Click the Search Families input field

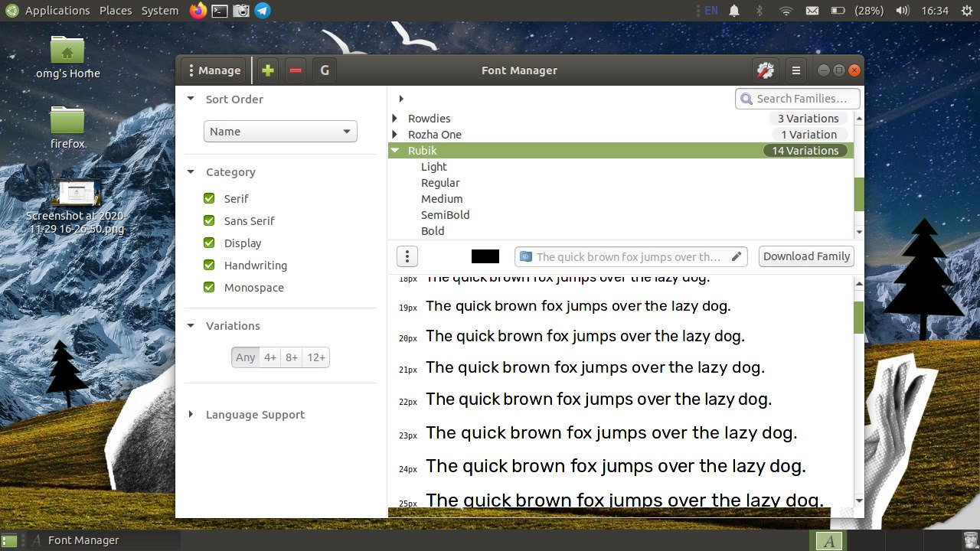801,99
